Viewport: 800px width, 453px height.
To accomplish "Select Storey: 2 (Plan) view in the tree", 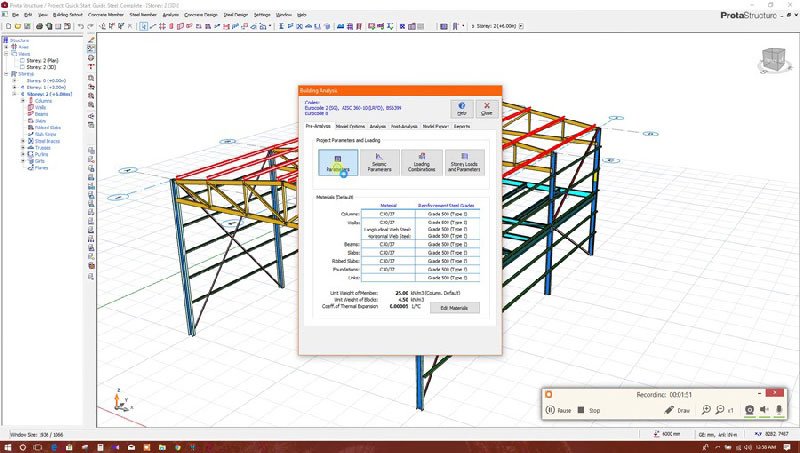I will click(42, 60).
